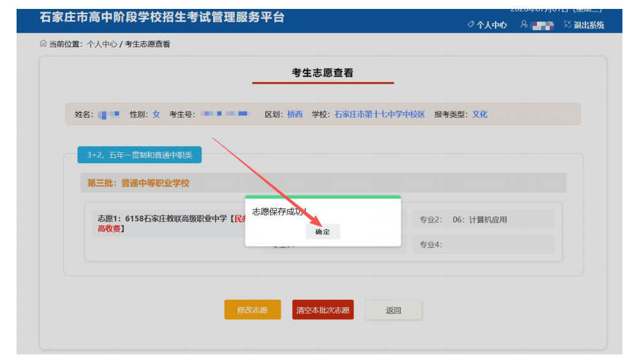
Task: Click the red 清空本批次志愿 button
Action: (x=323, y=310)
